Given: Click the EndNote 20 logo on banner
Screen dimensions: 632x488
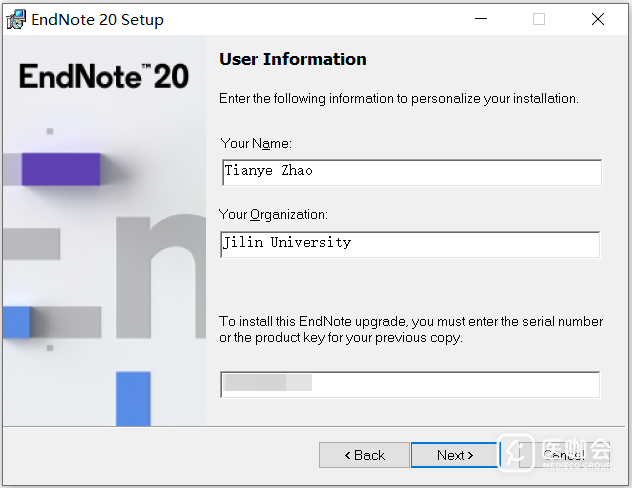Looking at the screenshot, I should tap(104, 76).
